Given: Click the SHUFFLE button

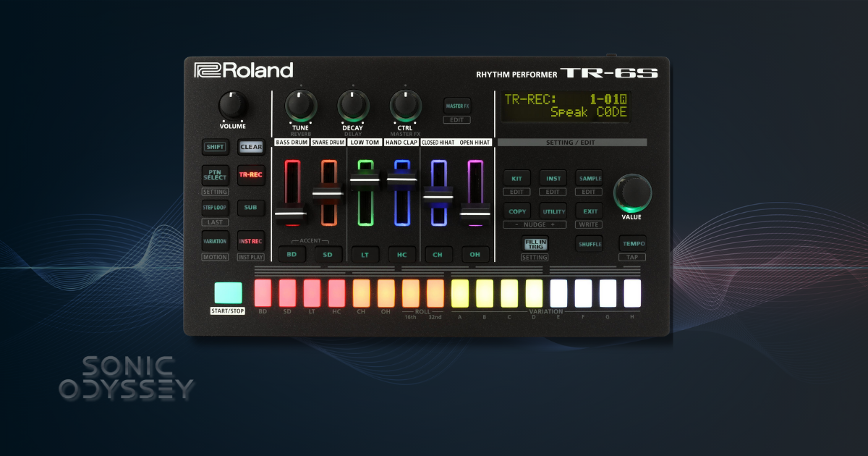Looking at the screenshot, I should tap(590, 244).
